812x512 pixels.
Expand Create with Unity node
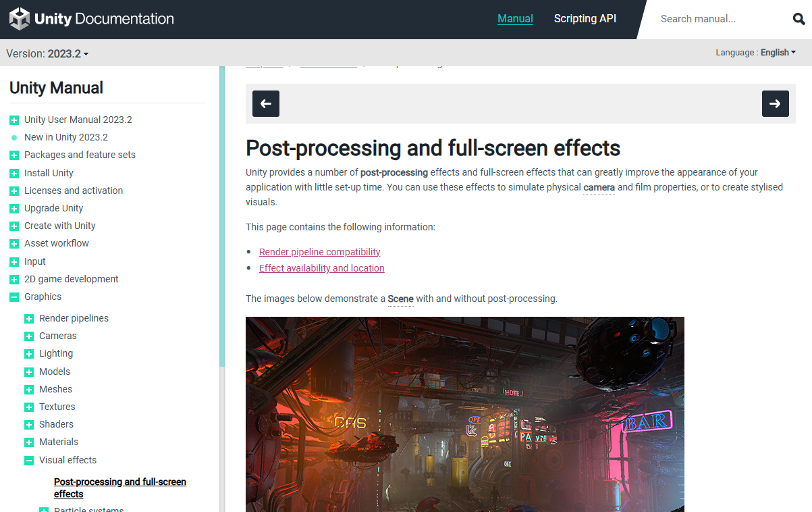tap(14, 226)
